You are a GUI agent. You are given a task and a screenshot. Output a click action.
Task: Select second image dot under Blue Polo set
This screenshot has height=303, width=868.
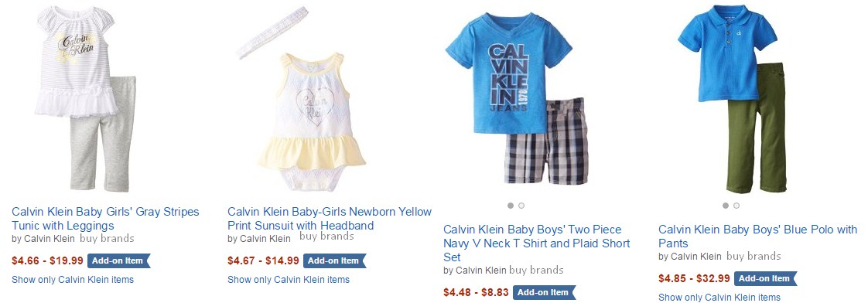pyautogui.click(x=736, y=206)
